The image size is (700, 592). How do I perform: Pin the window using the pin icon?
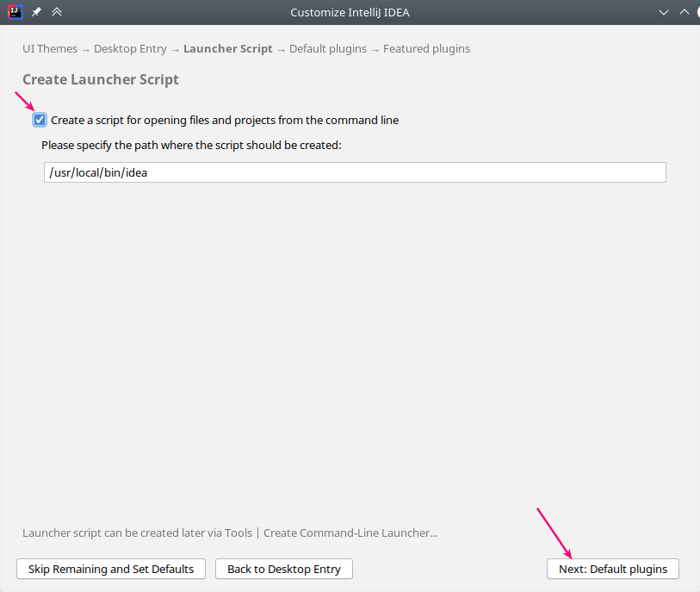pyautogui.click(x=34, y=12)
